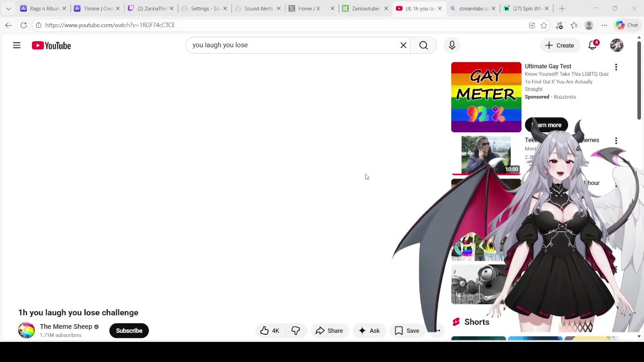Open options menu for Ultimate Gay Test ad
The width and height of the screenshot is (644, 362).
click(616, 67)
